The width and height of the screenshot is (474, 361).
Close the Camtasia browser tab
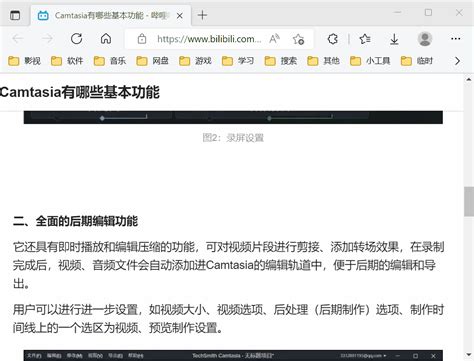point(180,15)
